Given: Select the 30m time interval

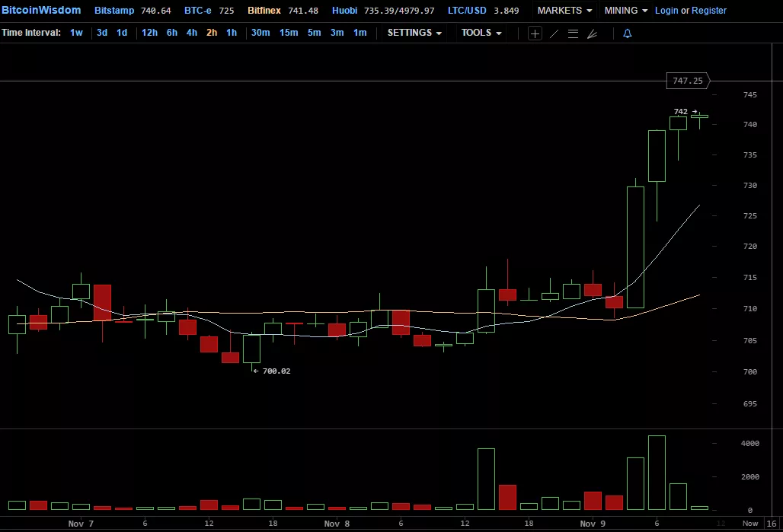Looking at the screenshot, I should 260,33.
